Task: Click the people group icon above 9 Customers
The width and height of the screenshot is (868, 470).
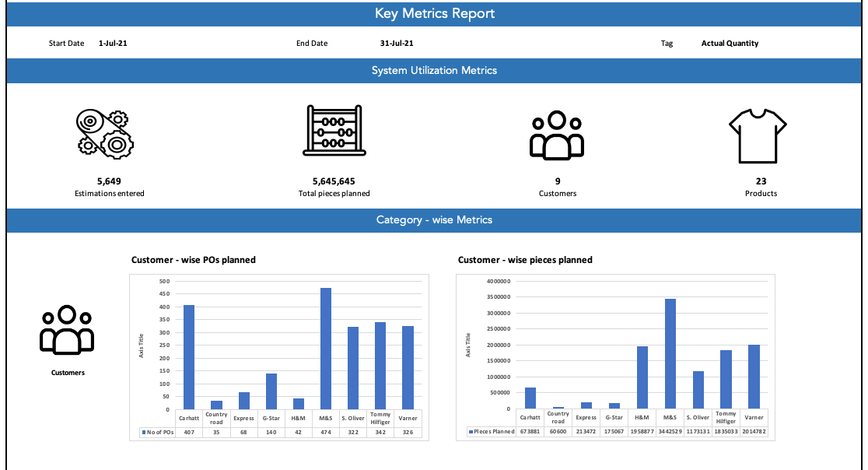Action: point(557,135)
